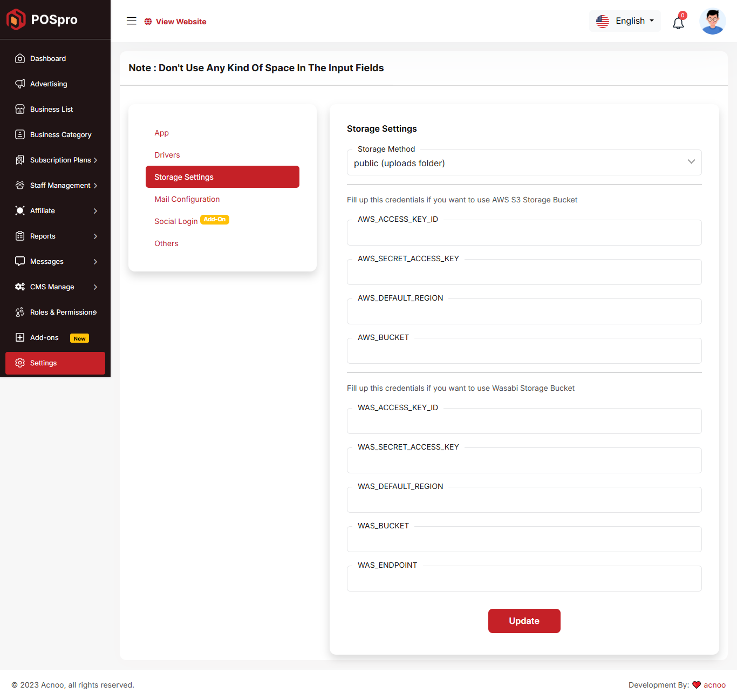This screenshot has height=700, width=737.
Task: Open the Storage Method dropdown
Action: pyautogui.click(x=524, y=162)
